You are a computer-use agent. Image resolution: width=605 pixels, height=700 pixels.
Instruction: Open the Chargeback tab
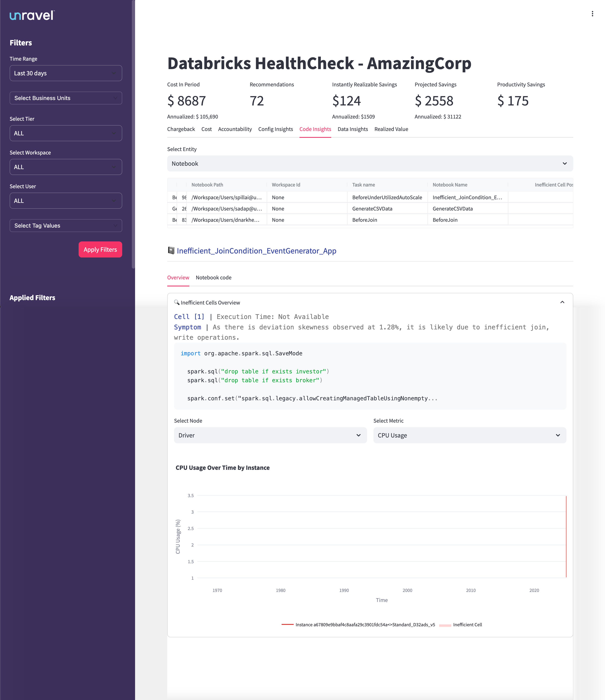tap(181, 129)
